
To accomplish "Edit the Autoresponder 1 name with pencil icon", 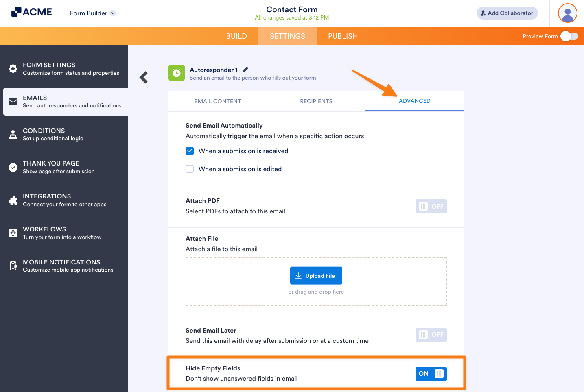I will click(x=245, y=69).
